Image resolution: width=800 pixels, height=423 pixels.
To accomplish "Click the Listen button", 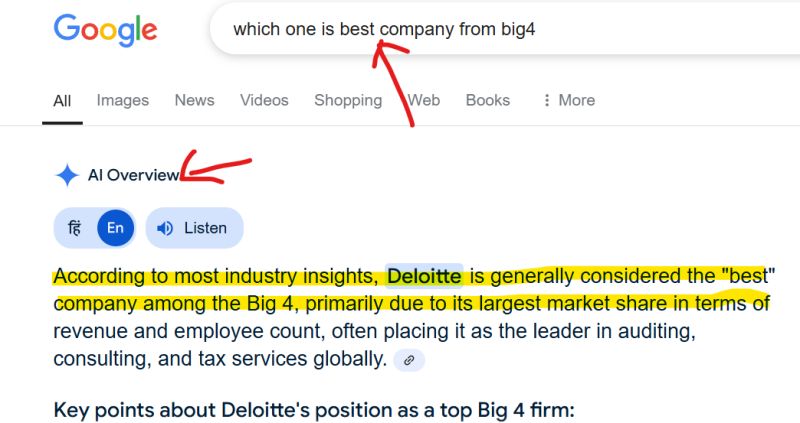I will pyautogui.click(x=194, y=228).
